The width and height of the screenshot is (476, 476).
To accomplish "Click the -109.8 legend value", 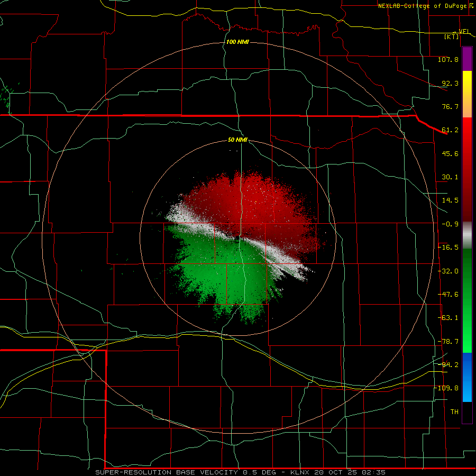I will (x=446, y=388).
